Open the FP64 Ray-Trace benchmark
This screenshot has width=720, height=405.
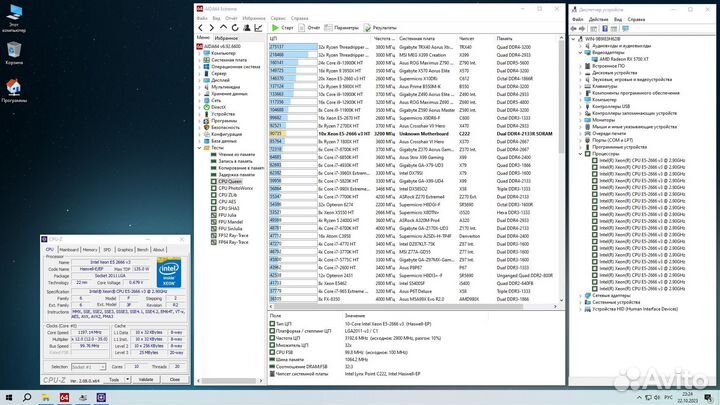tap(233, 242)
